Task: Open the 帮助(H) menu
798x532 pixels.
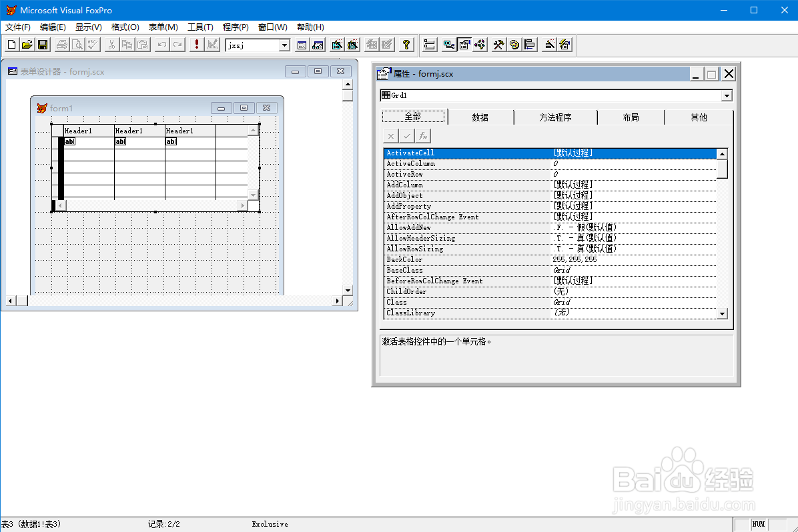Action: [310, 27]
